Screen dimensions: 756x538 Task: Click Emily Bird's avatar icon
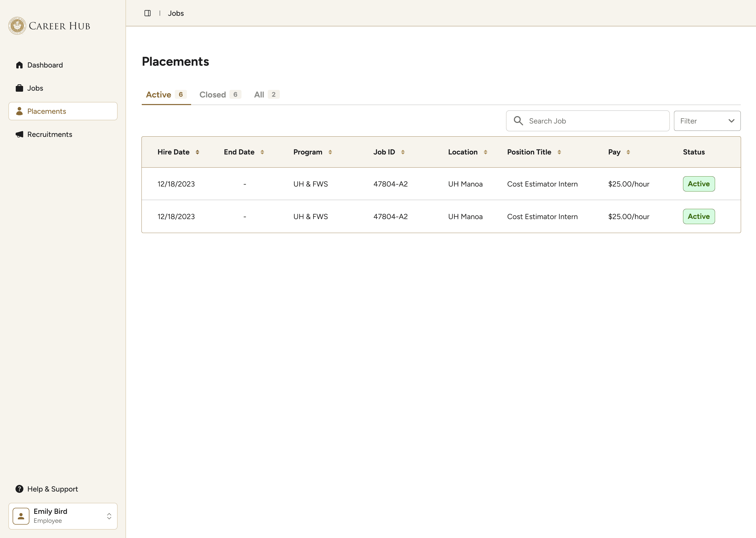pos(21,516)
